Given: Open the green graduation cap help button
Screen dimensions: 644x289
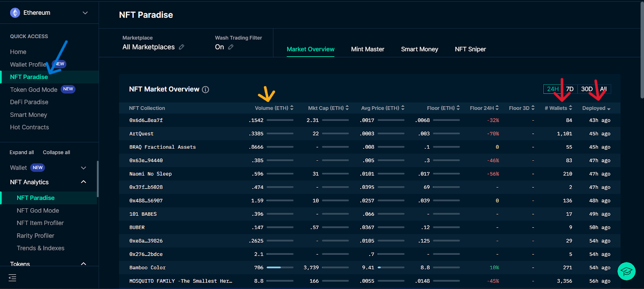Looking at the screenshot, I should point(626,271).
